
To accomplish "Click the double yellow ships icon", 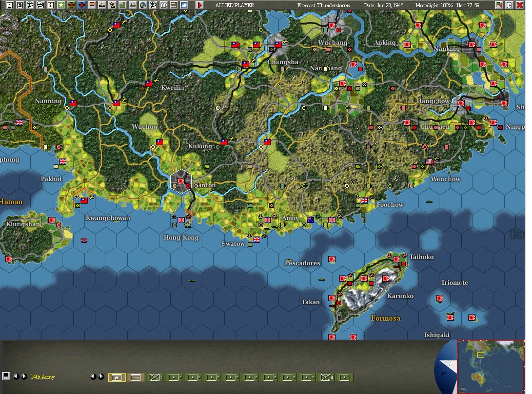I will click(112, 5).
